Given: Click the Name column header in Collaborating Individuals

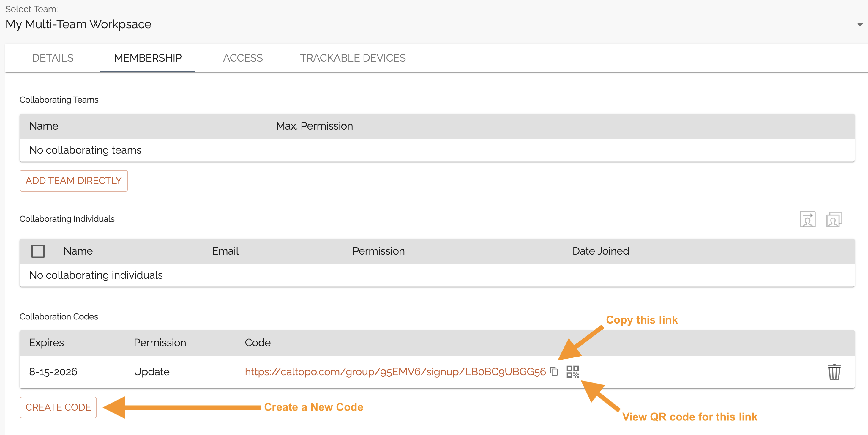Looking at the screenshot, I should pos(78,251).
